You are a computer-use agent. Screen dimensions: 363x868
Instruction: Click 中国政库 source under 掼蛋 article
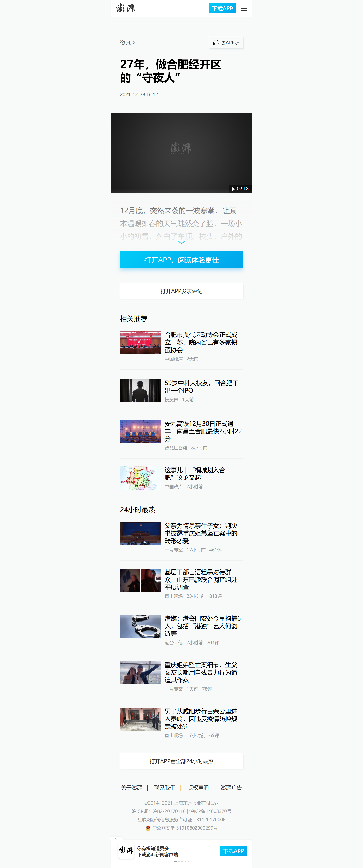coord(174,359)
